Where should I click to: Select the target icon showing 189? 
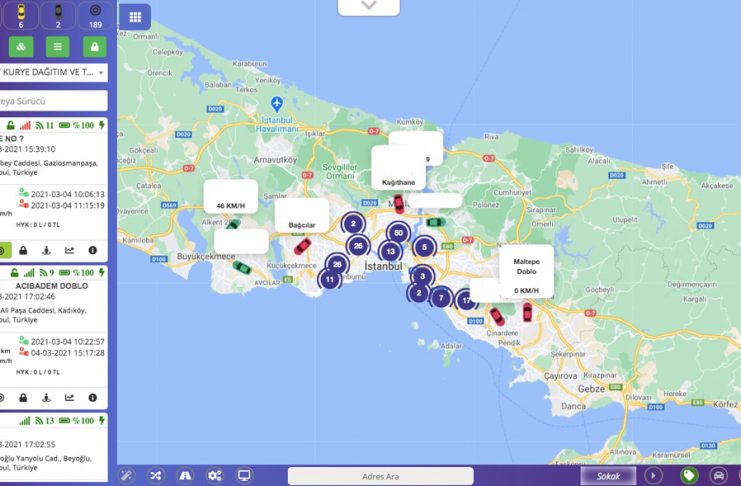[95, 15]
